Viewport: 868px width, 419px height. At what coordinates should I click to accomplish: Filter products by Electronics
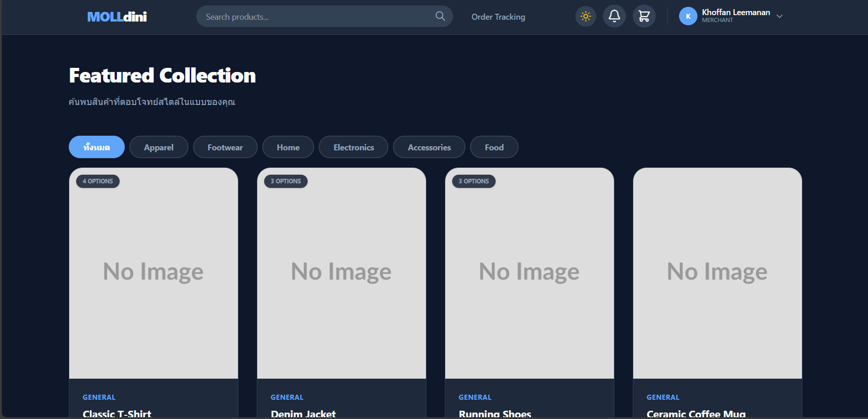(354, 147)
